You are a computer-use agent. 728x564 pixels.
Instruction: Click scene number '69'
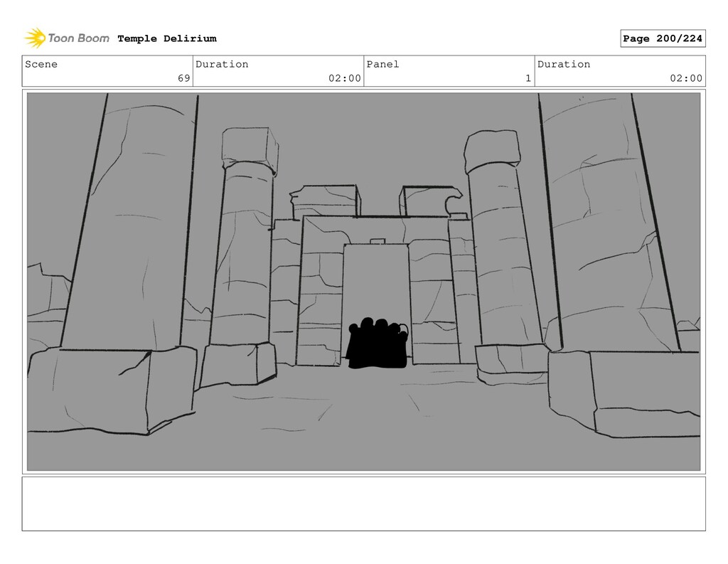click(184, 78)
